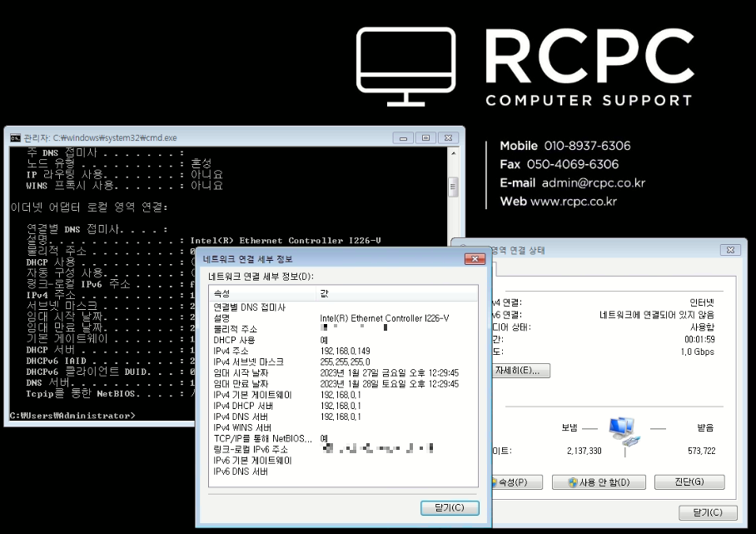756x534 pixels.
Task: Select the IPv4 DNS 서버 row
Action: [343, 417]
